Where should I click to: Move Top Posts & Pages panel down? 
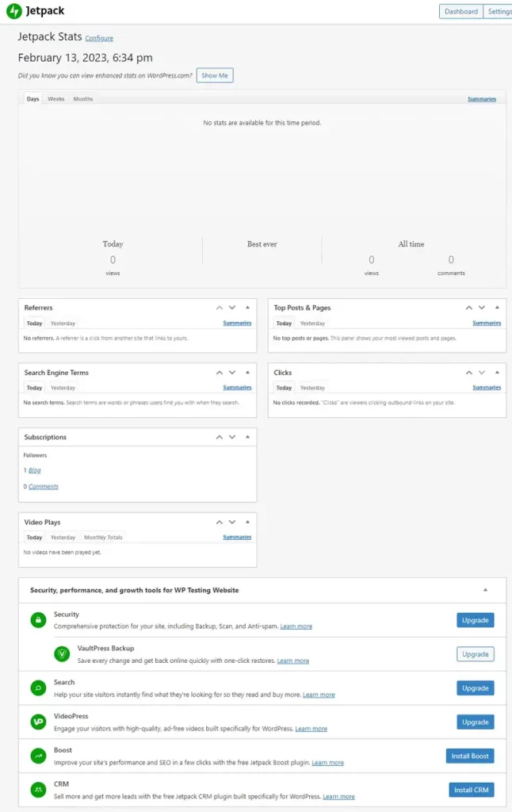(x=482, y=308)
